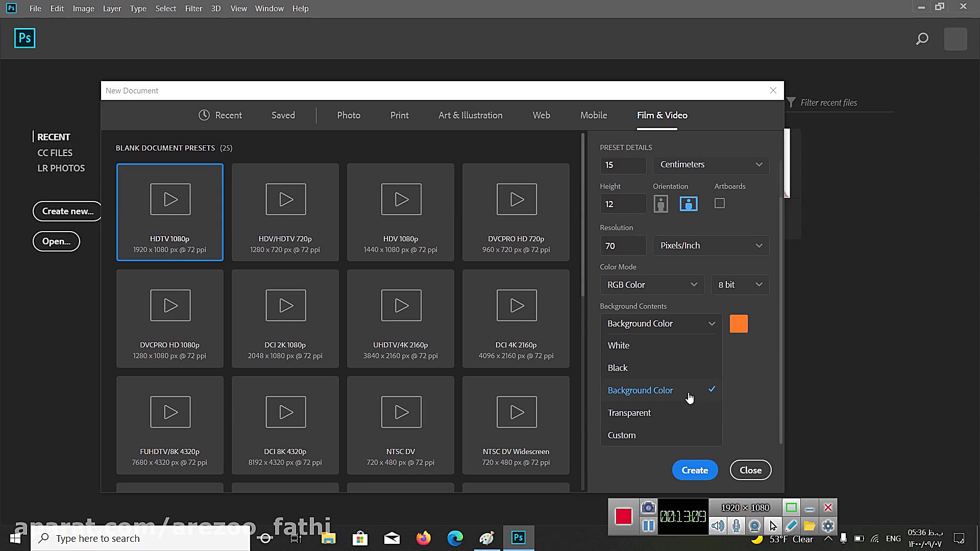The width and height of the screenshot is (980, 551).
Task: Enable the Artboards checkbox
Action: (x=719, y=204)
